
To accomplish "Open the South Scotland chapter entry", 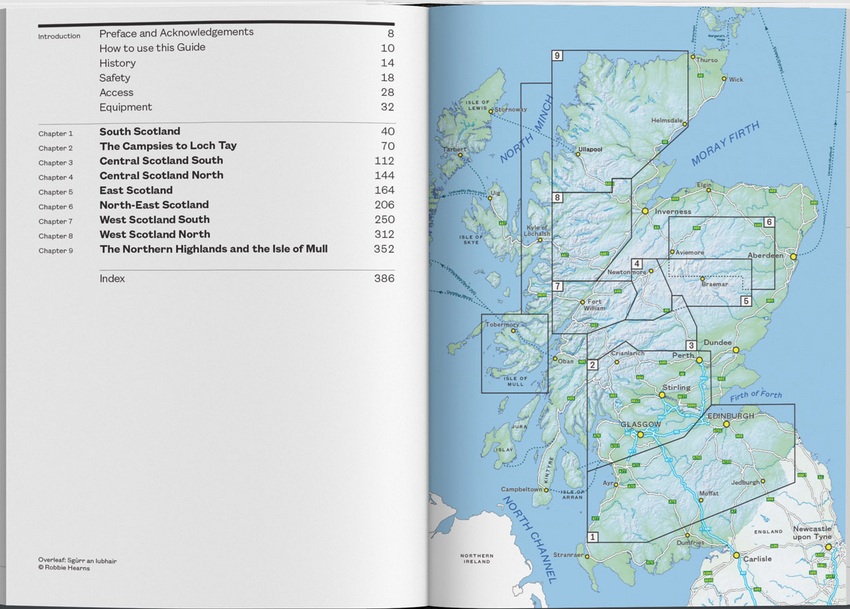I will (x=140, y=131).
